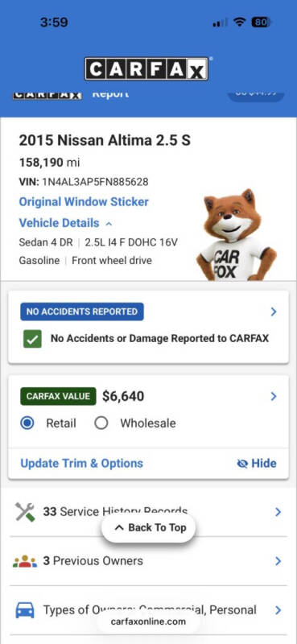Open 33 Service History Records row

tap(148, 512)
